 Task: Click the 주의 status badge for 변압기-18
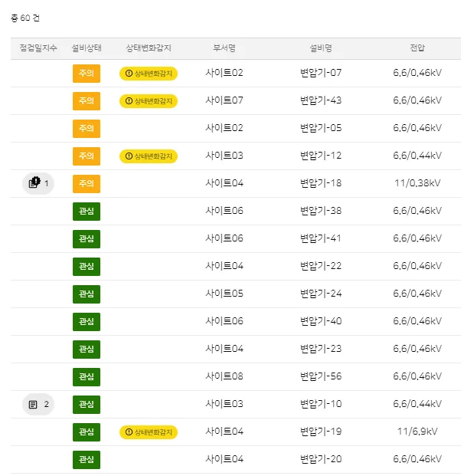[x=87, y=184]
